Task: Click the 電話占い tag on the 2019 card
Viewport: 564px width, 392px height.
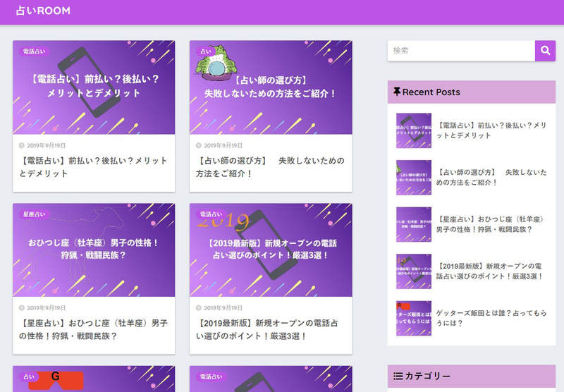Action: (211, 214)
